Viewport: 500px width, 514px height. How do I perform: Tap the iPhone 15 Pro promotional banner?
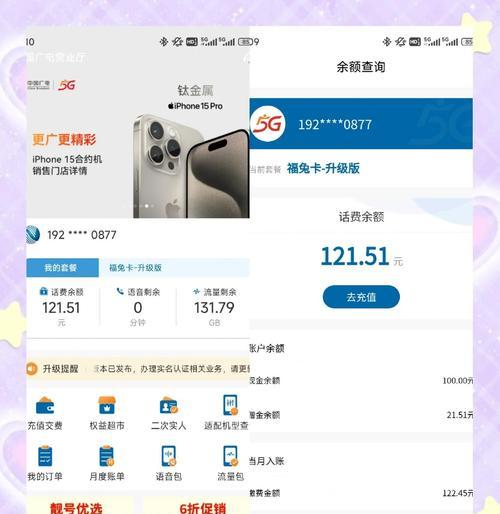[x=138, y=147]
